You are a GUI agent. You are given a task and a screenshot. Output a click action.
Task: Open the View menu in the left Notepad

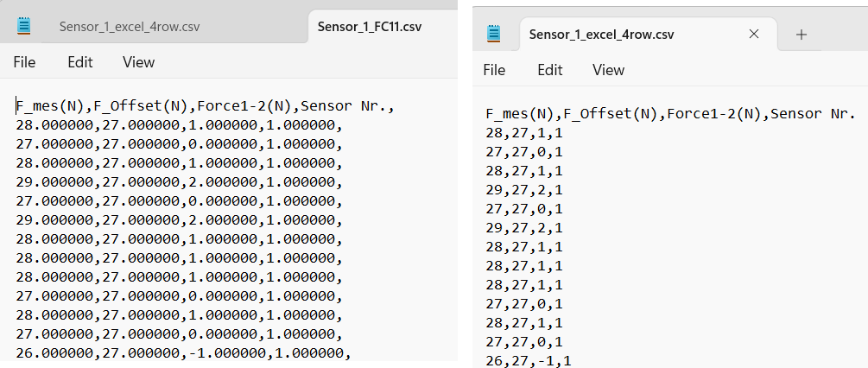[138, 62]
